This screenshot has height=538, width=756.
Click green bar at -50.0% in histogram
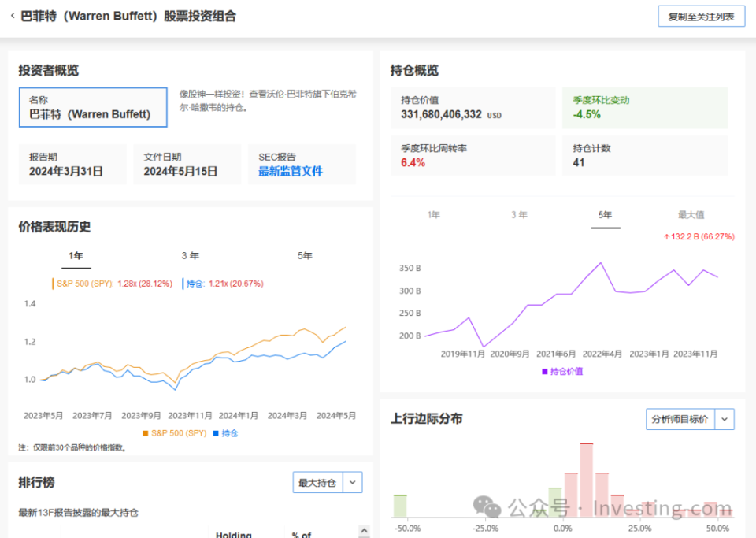point(400,506)
